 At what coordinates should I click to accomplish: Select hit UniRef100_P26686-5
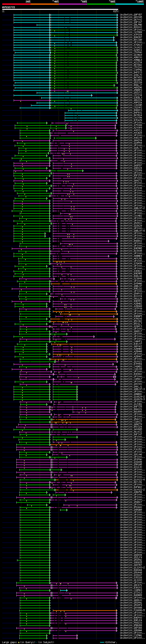132,610
